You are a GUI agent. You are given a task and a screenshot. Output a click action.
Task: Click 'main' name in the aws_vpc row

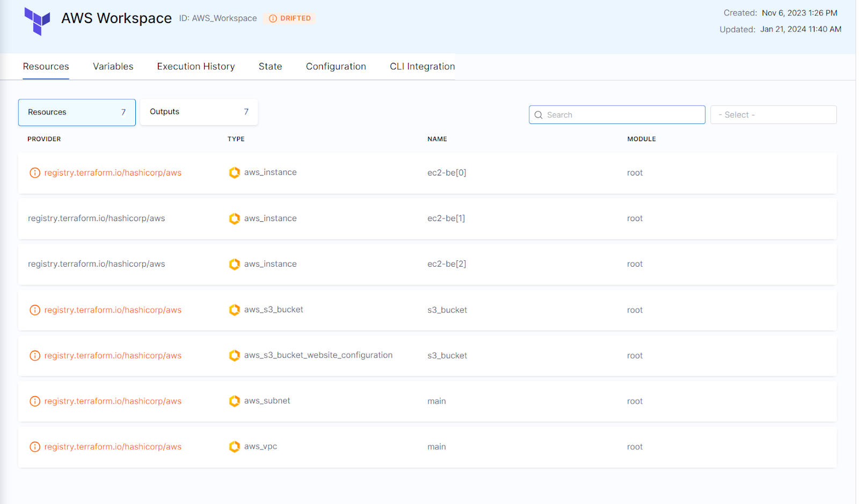coord(436,447)
